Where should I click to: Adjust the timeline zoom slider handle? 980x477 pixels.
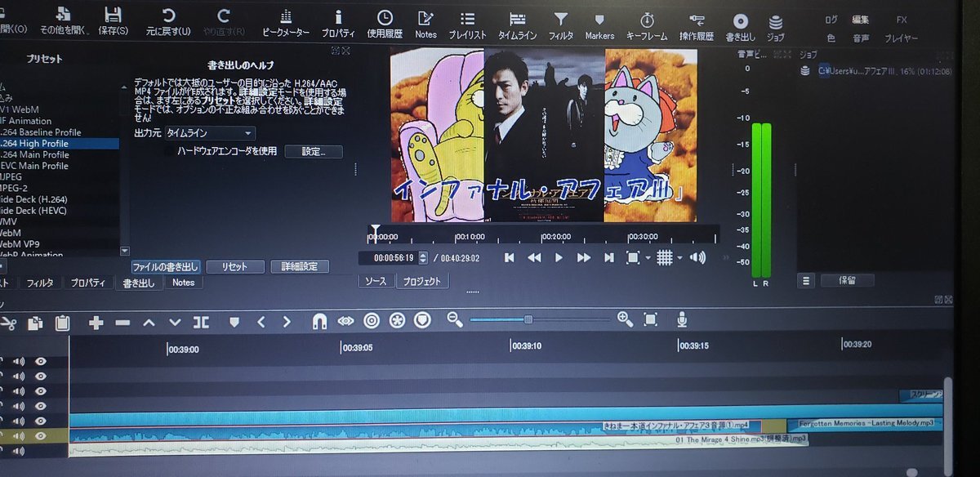click(528, 319)
